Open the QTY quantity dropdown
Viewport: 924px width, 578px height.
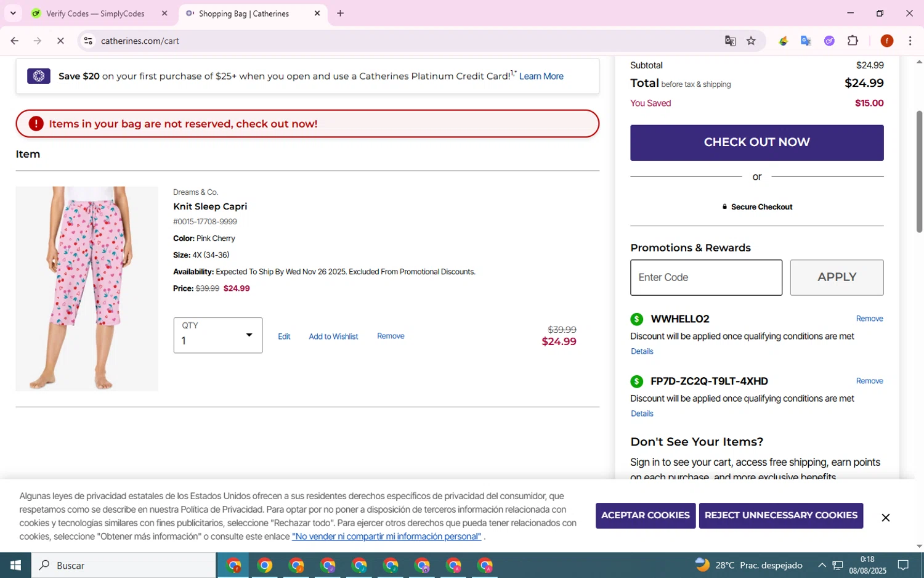pyautogui.click(x=218, y=335)
